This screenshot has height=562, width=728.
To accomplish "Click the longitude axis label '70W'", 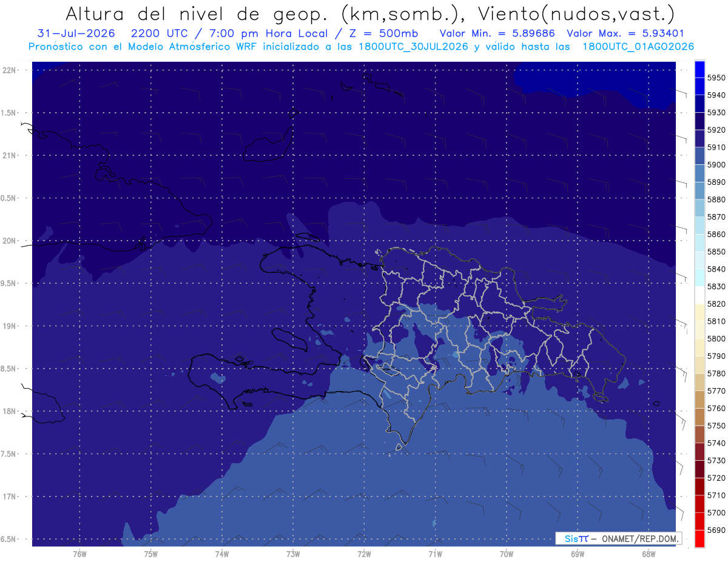I will (507, 555).
